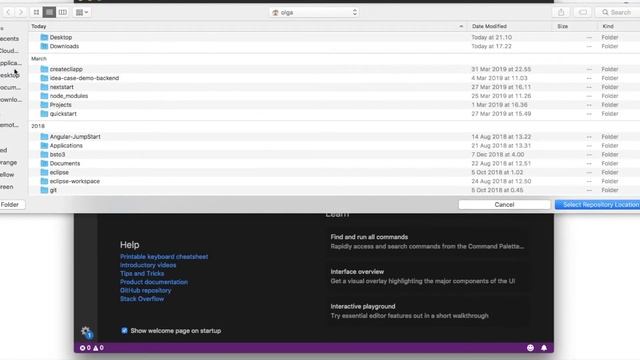The width and height of the screenshot is (640, 360).
Task: Open Downloads in the sidebar
Action: click(11, 100)
